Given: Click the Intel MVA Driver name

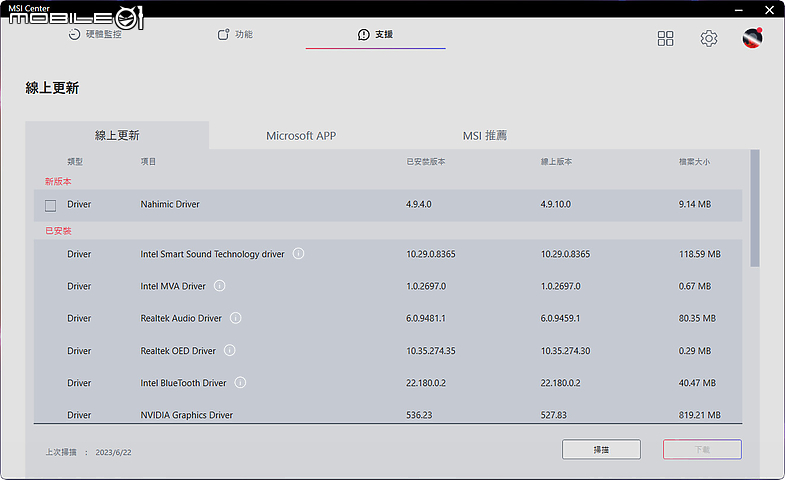Looking at the screenshot, I should 173,286.
